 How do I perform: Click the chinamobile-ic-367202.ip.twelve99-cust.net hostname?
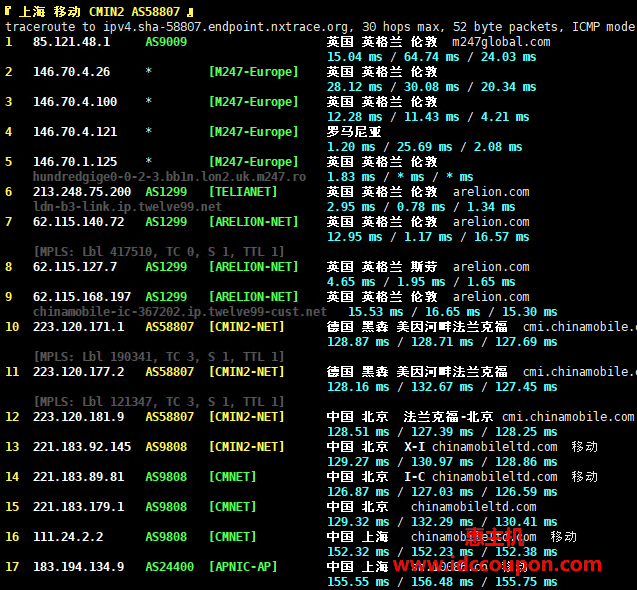(180, 312)
